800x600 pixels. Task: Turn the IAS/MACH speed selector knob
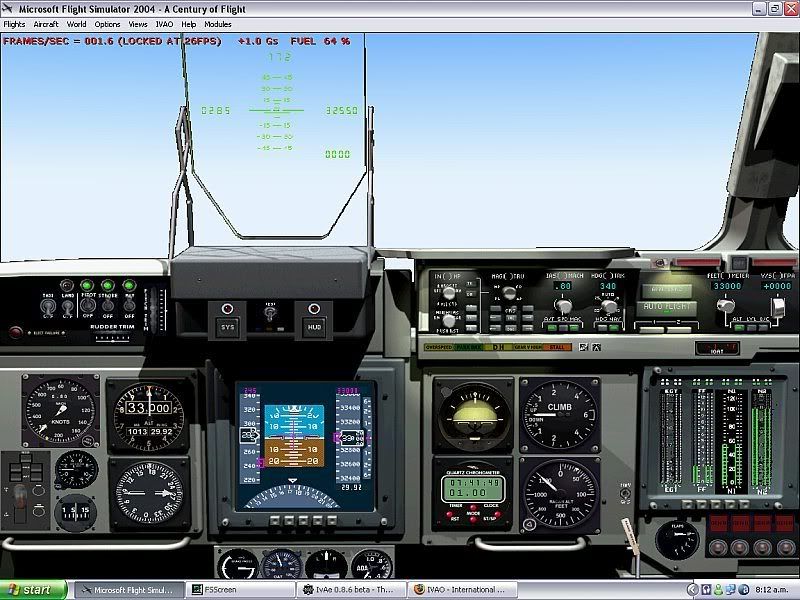click(563, 305)
